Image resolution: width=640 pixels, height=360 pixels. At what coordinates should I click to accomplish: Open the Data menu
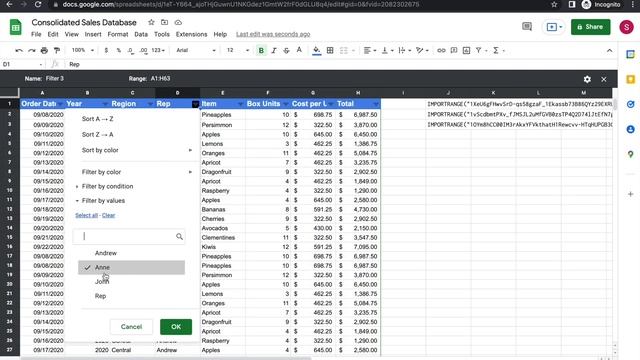[141, 34]
